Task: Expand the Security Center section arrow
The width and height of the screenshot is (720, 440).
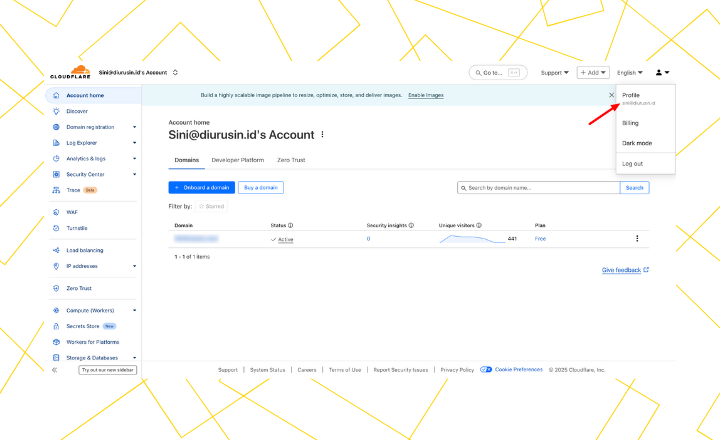Action: tap(135, 175)
